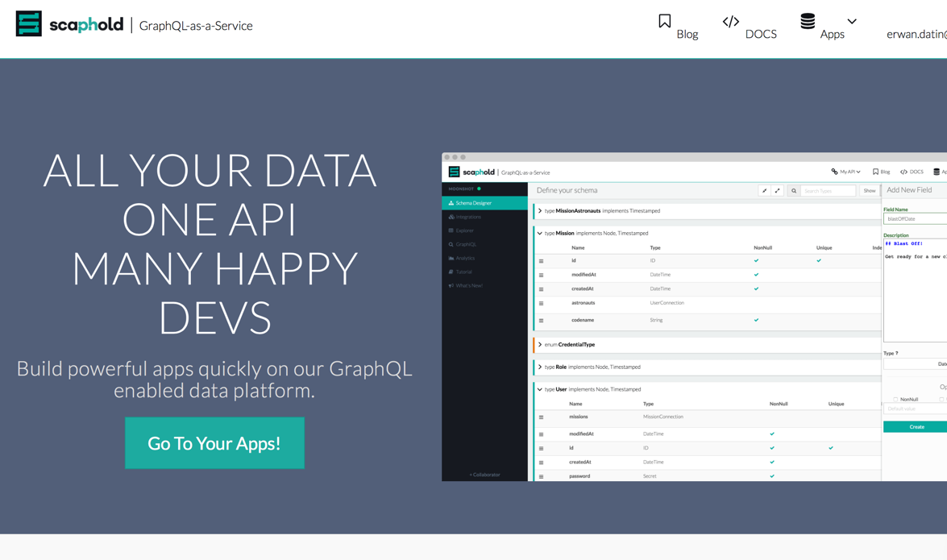Open the Type dropdown in Add New Field panel
This screenshot has height=560, width=947.
pyautogui.click(x=915, y=363)
